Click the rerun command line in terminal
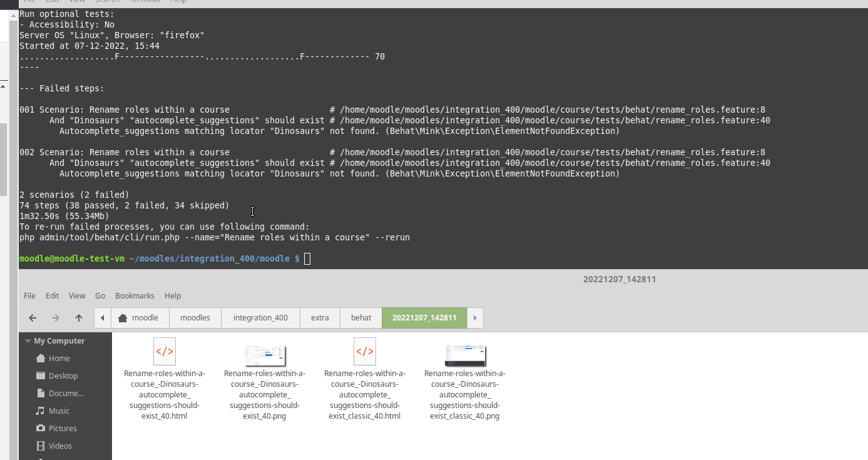The width and height of the screenshot is (868, 460). coord(215,237)
